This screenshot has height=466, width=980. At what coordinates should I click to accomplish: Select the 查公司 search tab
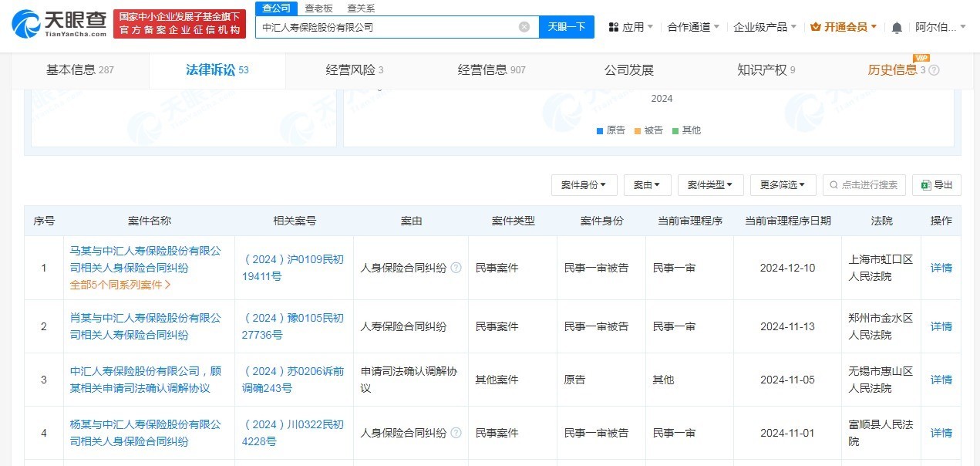pyautogui.click(x=276, y=8)
